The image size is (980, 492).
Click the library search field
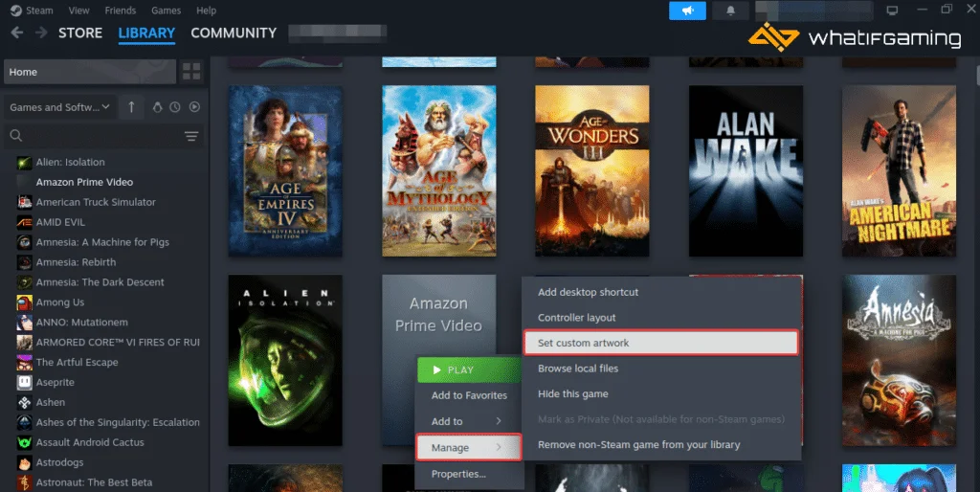click(96, 136)
